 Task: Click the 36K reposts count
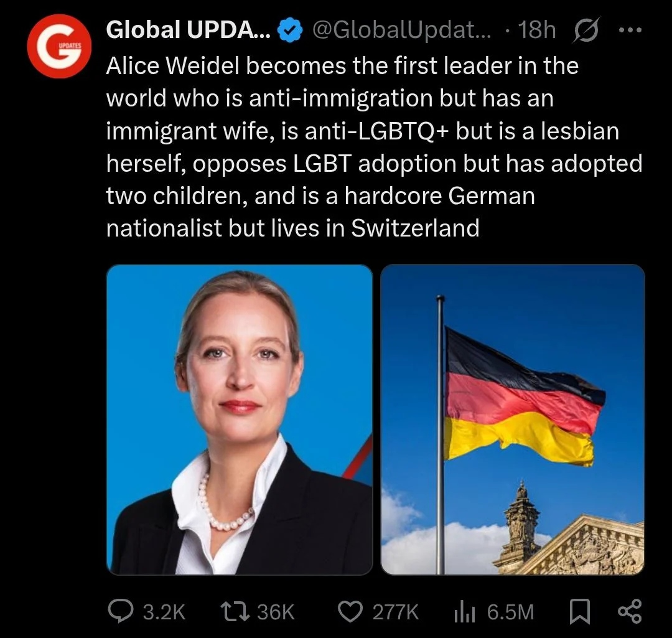(276, 612)
